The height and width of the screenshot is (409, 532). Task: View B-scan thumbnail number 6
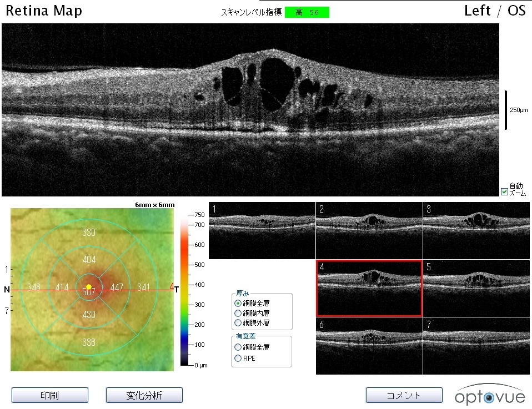click(x=369, y=346)
